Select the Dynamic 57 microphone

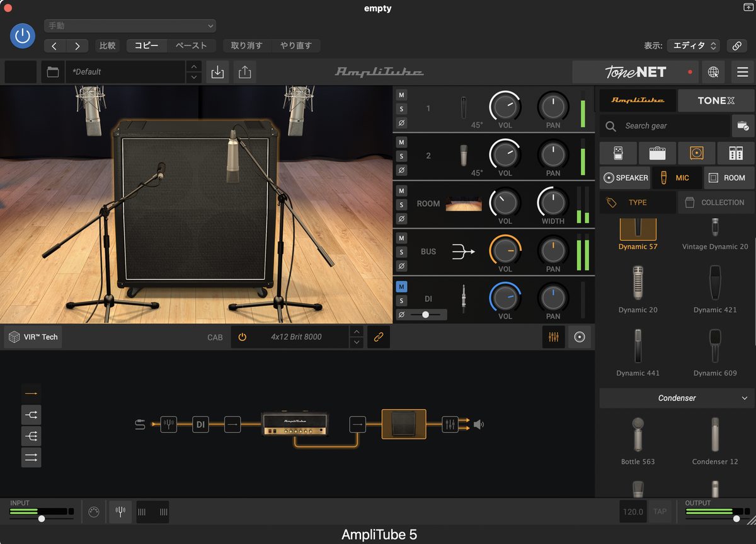[638, 235]
